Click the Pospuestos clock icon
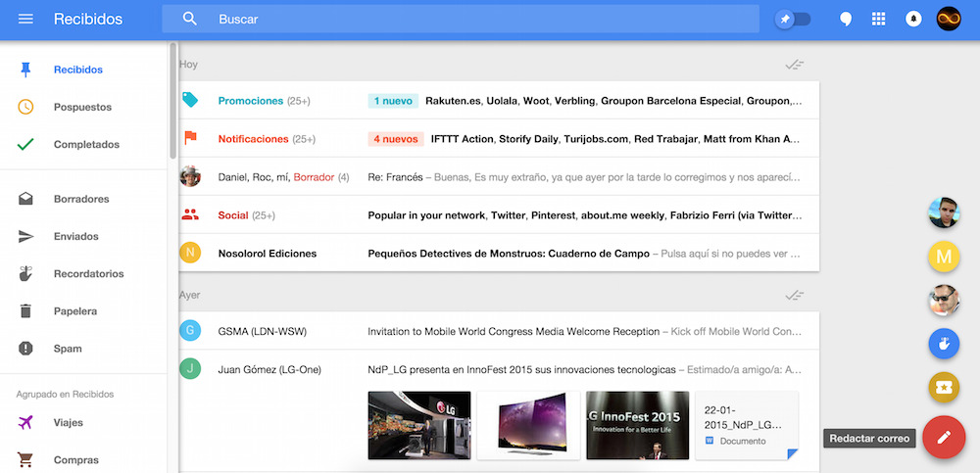The height and width of the screenshot is (473, 980). [x=25, y=107]
